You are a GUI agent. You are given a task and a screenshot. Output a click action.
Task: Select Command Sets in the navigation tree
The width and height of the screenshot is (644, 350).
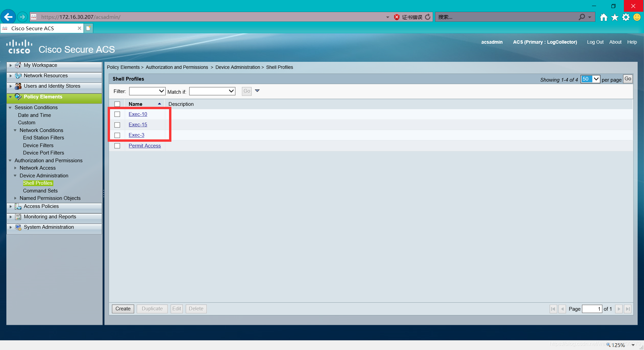(40, 191)
